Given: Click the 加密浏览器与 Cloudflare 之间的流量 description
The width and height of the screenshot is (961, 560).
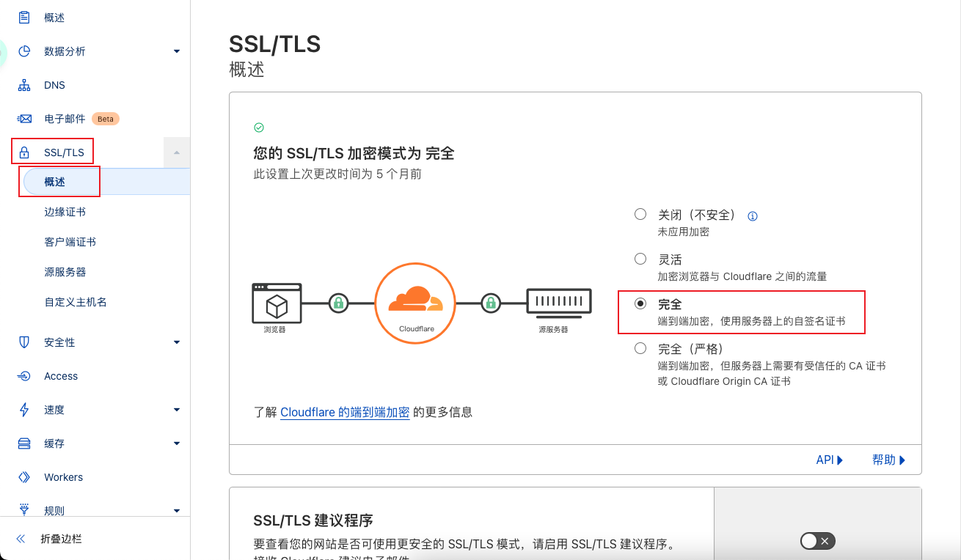Looking at the screenshot, I should 742,276.
